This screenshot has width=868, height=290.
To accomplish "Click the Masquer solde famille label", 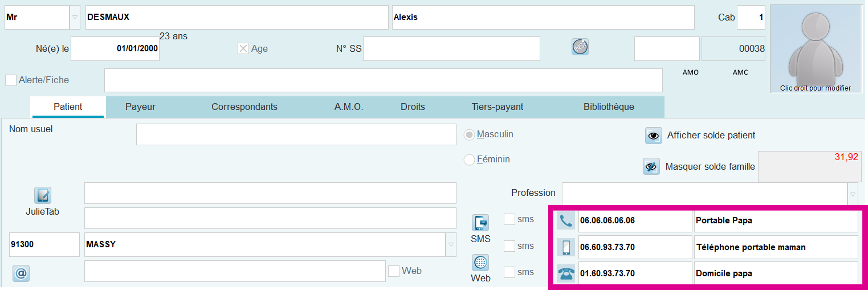I will [710, 167].
